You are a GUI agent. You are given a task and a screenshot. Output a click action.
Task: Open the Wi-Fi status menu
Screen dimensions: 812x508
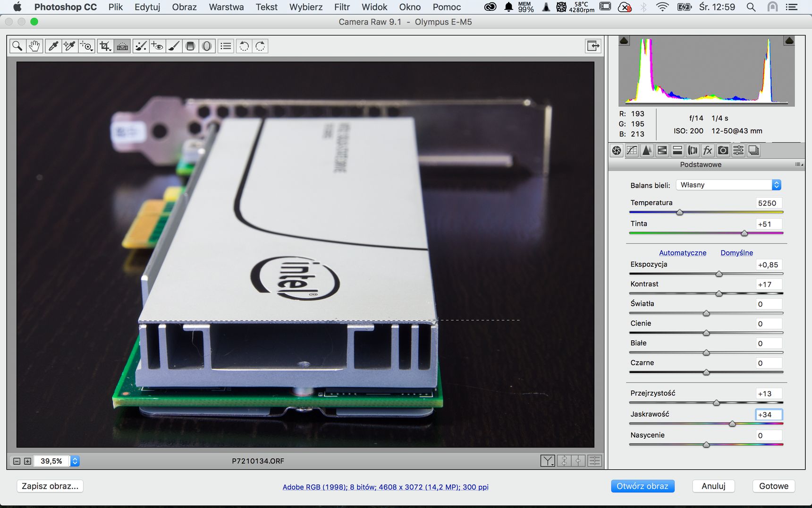point(662,7)
